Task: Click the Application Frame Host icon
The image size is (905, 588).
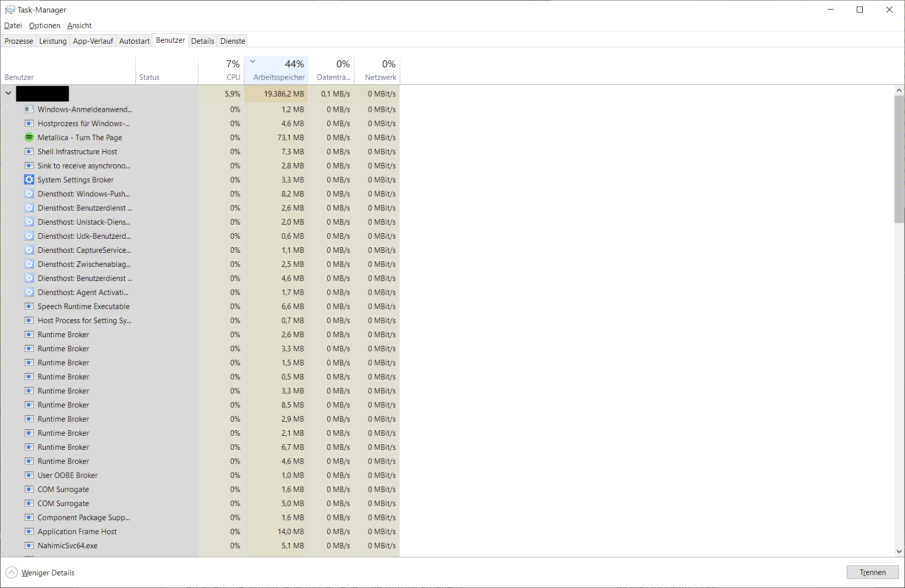Action: click(x=29, y=531)
